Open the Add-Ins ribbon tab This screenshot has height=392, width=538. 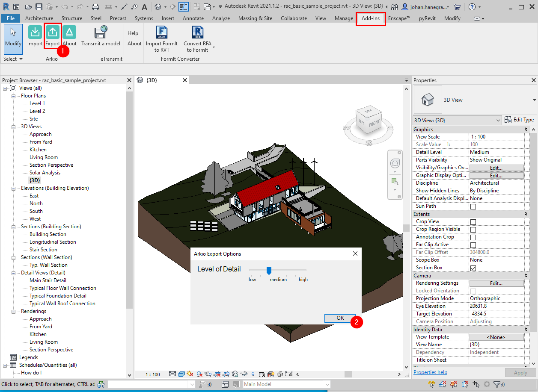pyautogui.click(x=371, y=18)
